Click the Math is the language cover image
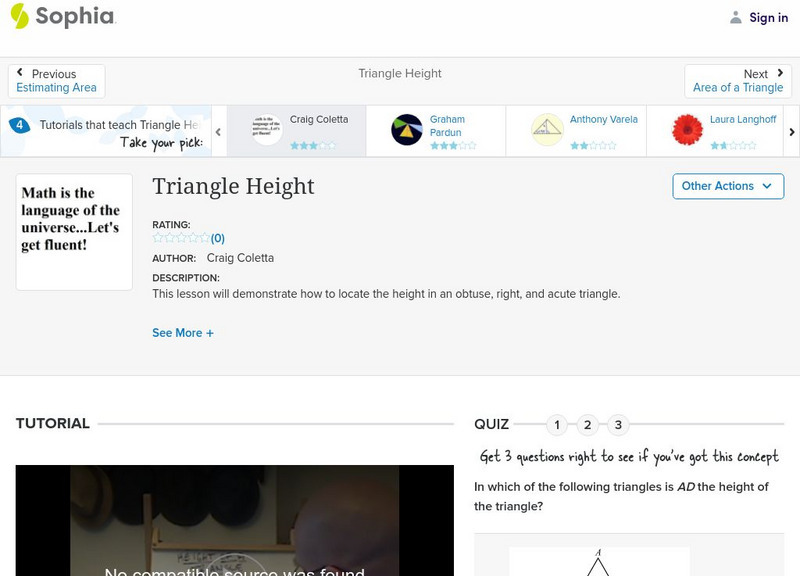Image resolution: width=800 pixels, height=576 pixels. pyautogui.click(x=73, y=231)
